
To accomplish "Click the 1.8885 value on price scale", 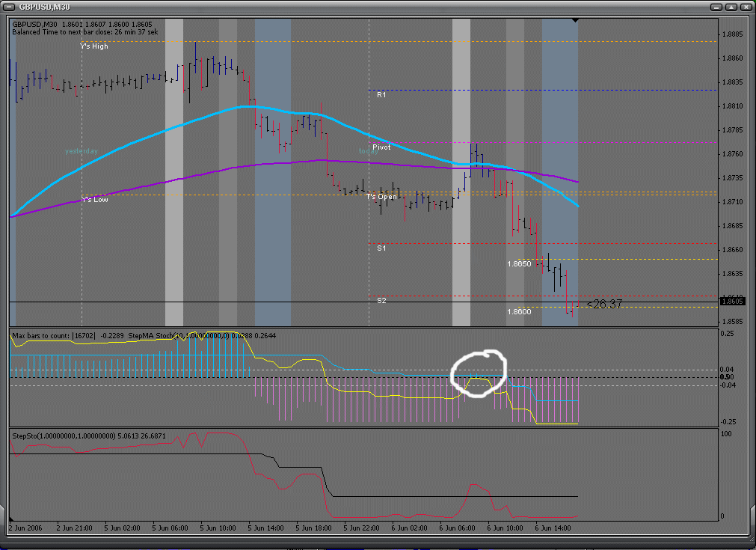I will coord(731,34).
